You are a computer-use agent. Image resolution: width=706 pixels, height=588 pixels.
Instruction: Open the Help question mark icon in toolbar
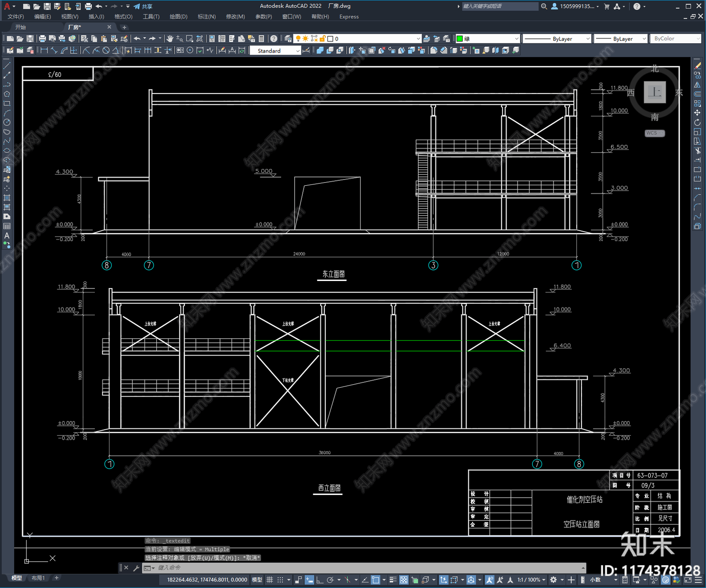pos(274,39)
